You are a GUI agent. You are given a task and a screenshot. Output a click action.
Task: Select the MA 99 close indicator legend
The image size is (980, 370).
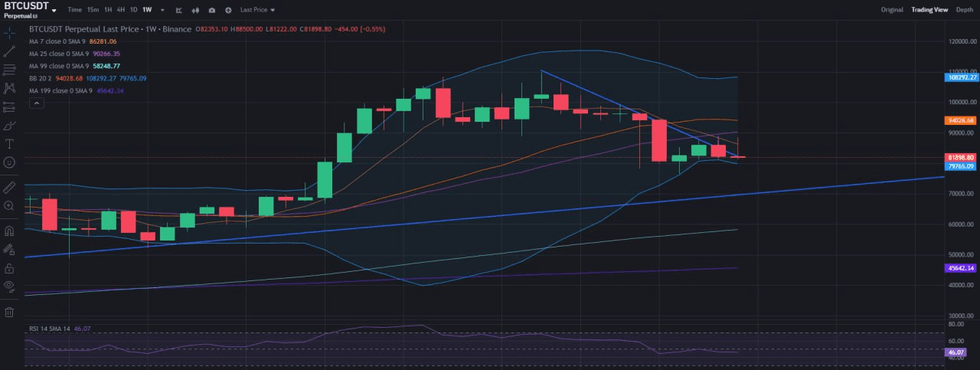tap(74, 66)
